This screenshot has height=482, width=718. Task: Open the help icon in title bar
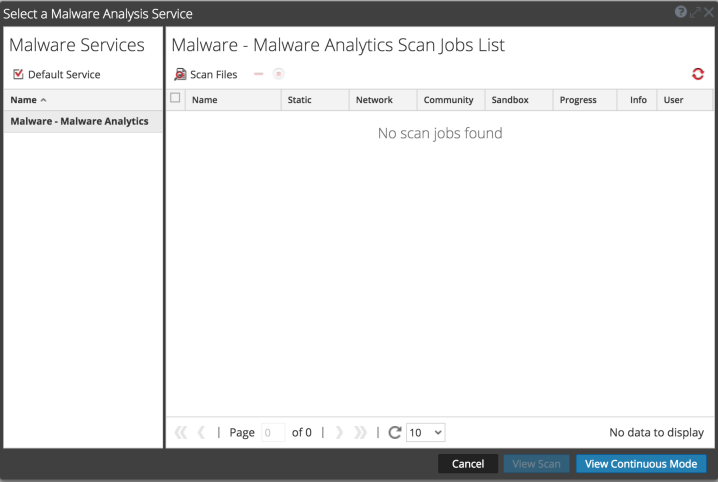[x=680, y=13]
